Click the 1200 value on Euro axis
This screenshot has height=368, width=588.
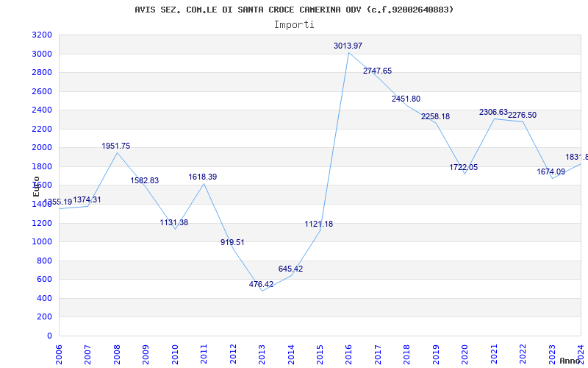42,224
